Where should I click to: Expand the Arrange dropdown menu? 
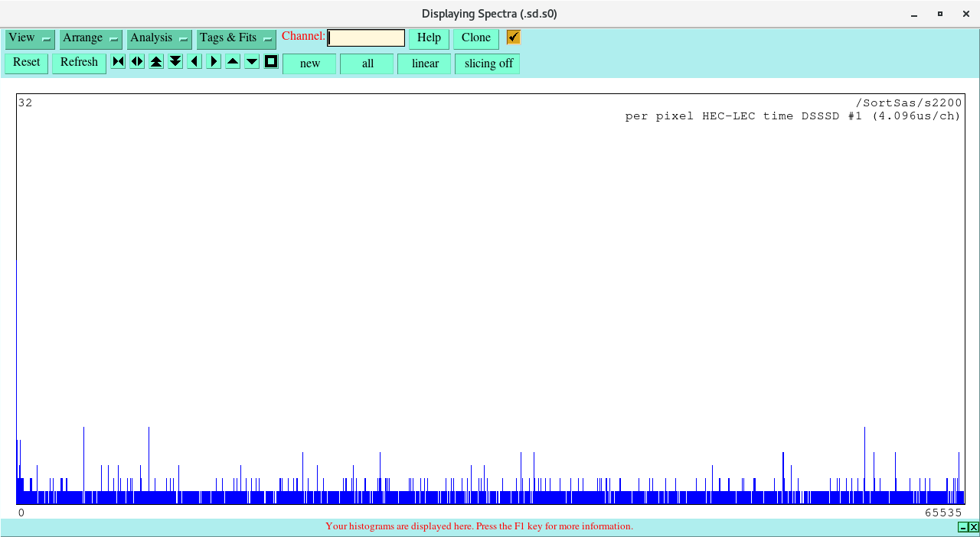tap(90, 38)
